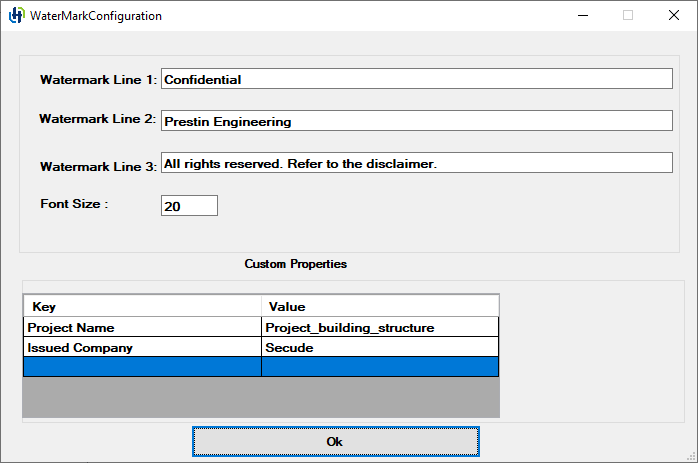Screen dimensions: 698x463
Task: Close the WaterMarkConfiguration window
Action: click(x=674, y=16)
